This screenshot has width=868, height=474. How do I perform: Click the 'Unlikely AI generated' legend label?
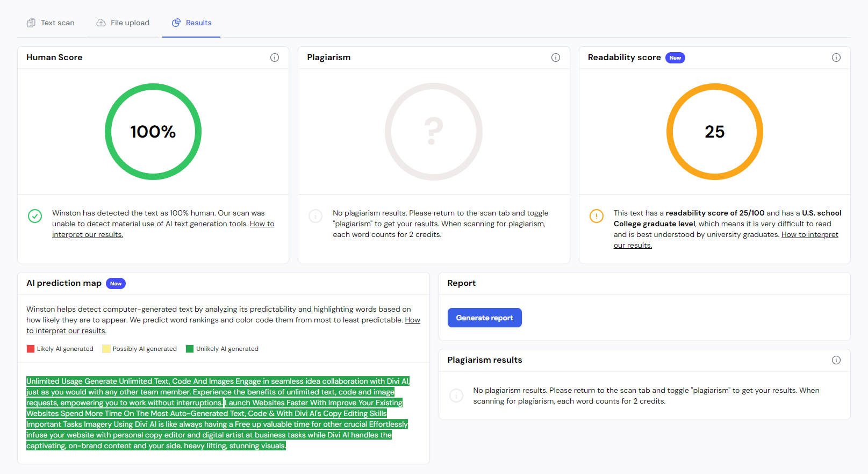pyautogui.click(x=227, y=349)
